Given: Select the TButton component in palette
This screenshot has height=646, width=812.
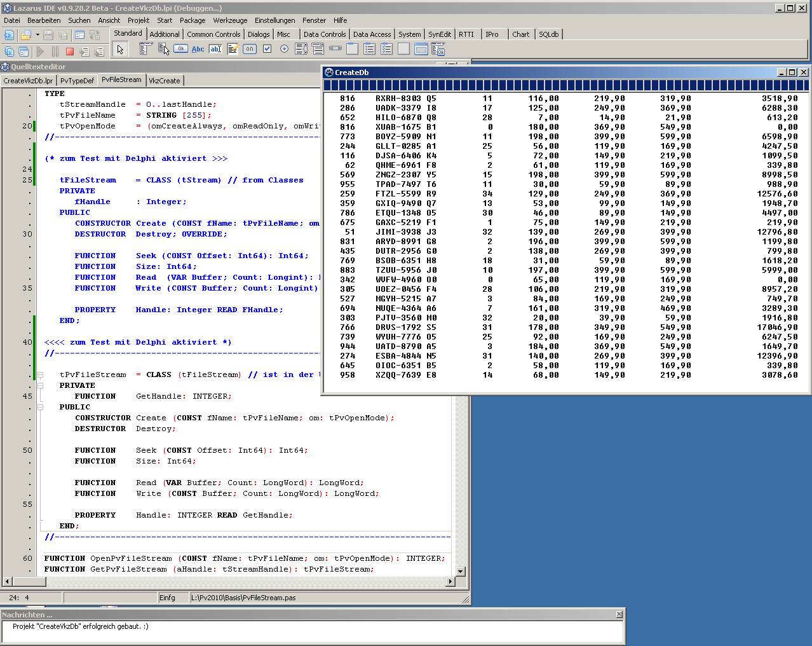Looking at the screenshot, I should (180, 49).
